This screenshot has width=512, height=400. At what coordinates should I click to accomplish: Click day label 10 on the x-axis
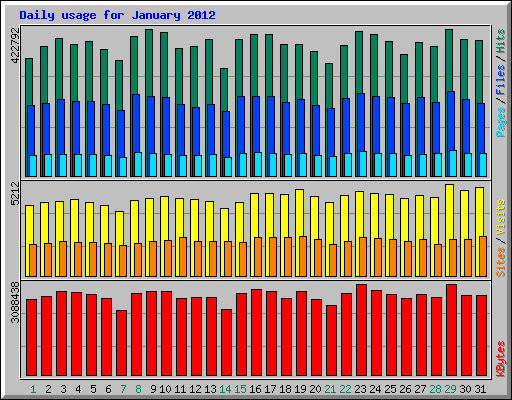[x=165, y=389]
